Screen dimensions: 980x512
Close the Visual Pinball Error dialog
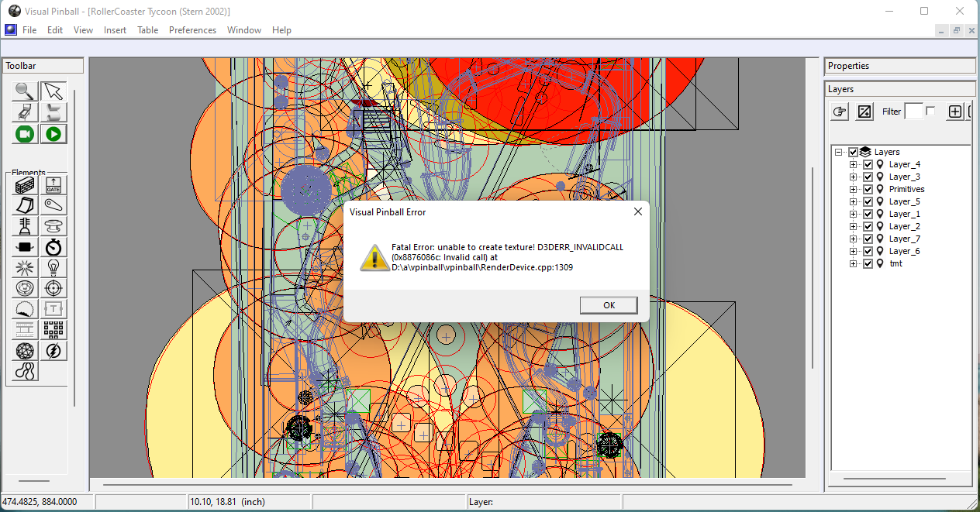click(637, 211)
